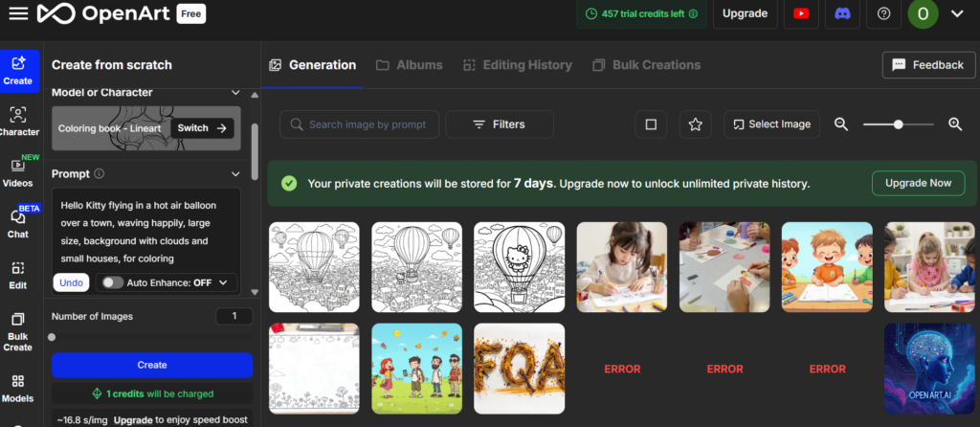980x427 pixels.
Task: Click the OpenArt infinity logo
Action: (56, 13)
